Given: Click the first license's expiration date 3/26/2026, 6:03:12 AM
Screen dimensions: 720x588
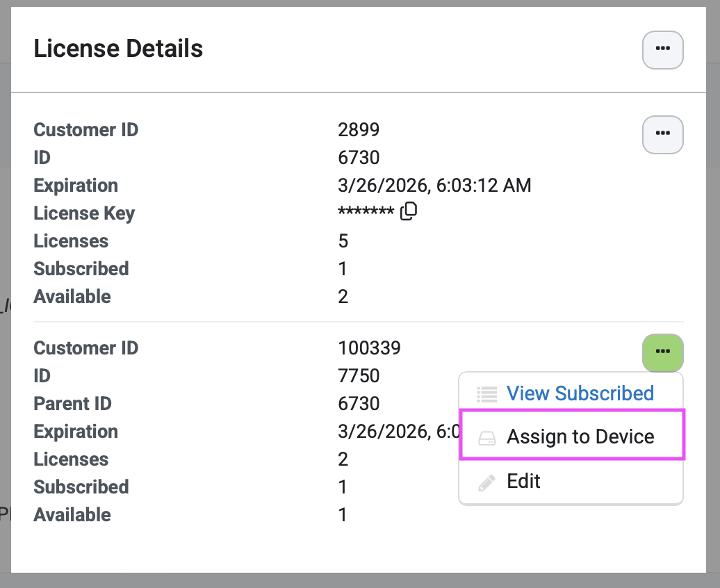Looking at the screenshot, I should pos(434,186).
